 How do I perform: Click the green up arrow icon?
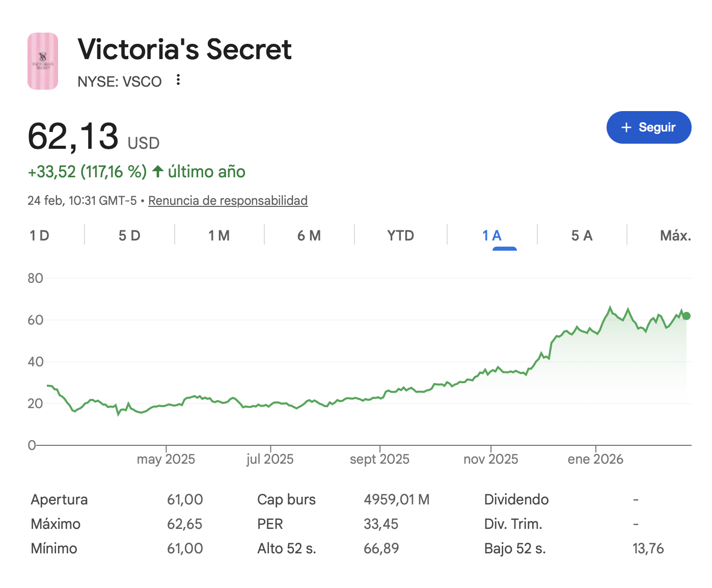(158, 172)
